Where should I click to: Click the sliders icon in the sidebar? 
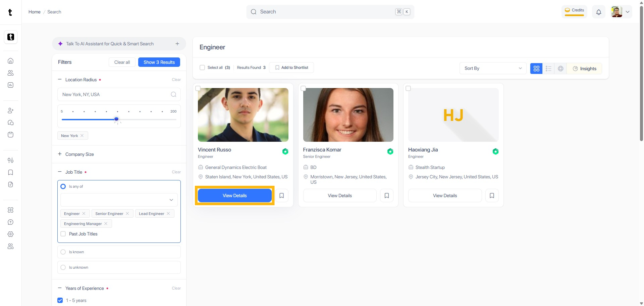click(11, 160)
